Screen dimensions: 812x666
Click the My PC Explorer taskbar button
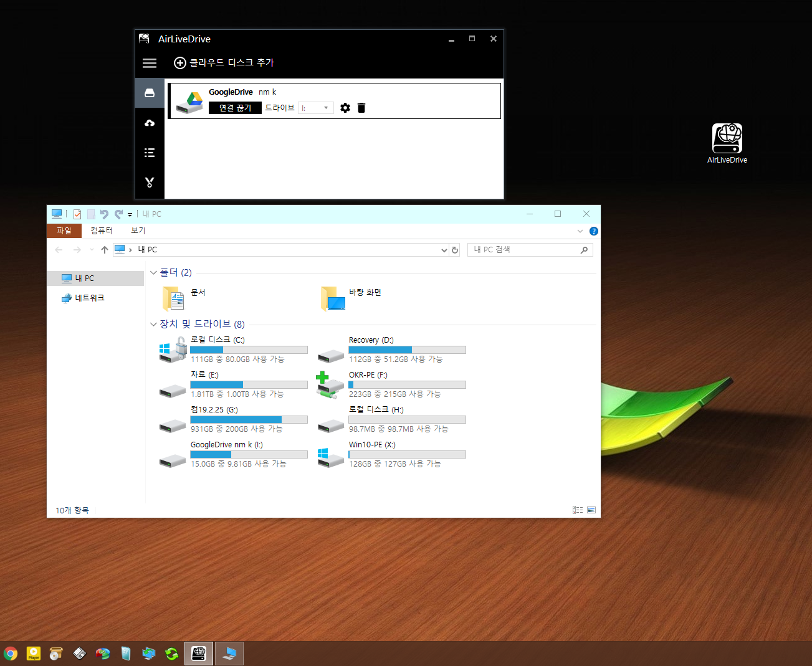click(x=229, y=654)
